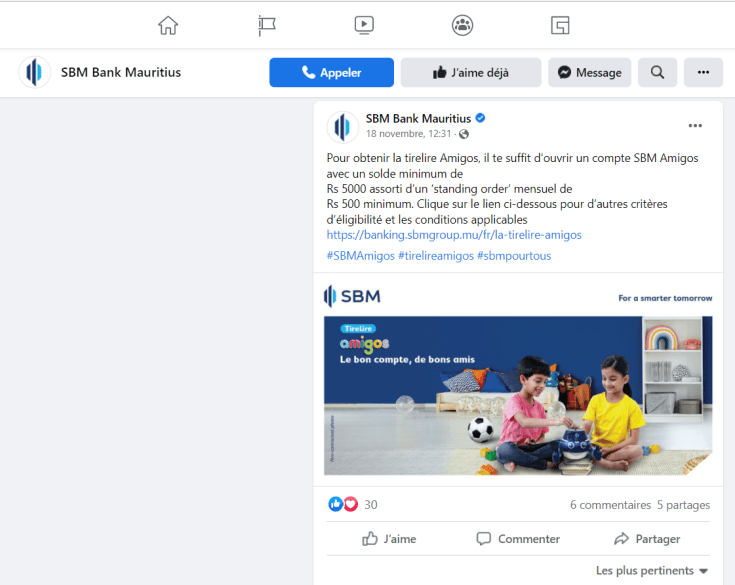735x585 pixels.
Task: Toggle the J'aime déjà page like button
Action: pos(471,73)
